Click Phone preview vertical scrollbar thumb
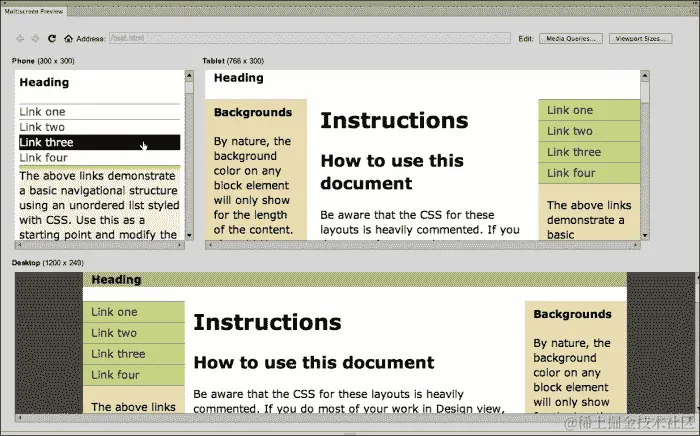 pyautogui.click(x=189, y=87)
